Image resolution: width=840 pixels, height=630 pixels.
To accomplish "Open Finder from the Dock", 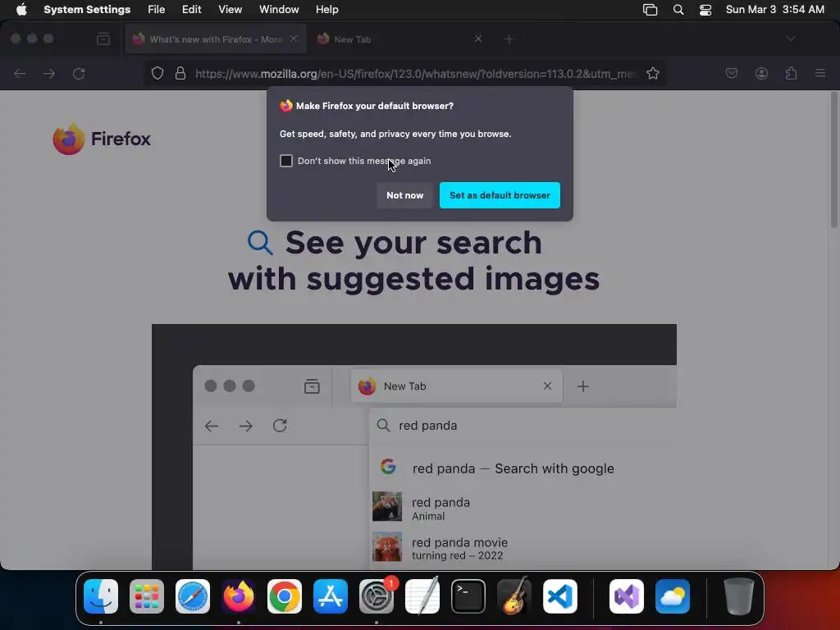I will pyautogui.click(x=101, y=596).
